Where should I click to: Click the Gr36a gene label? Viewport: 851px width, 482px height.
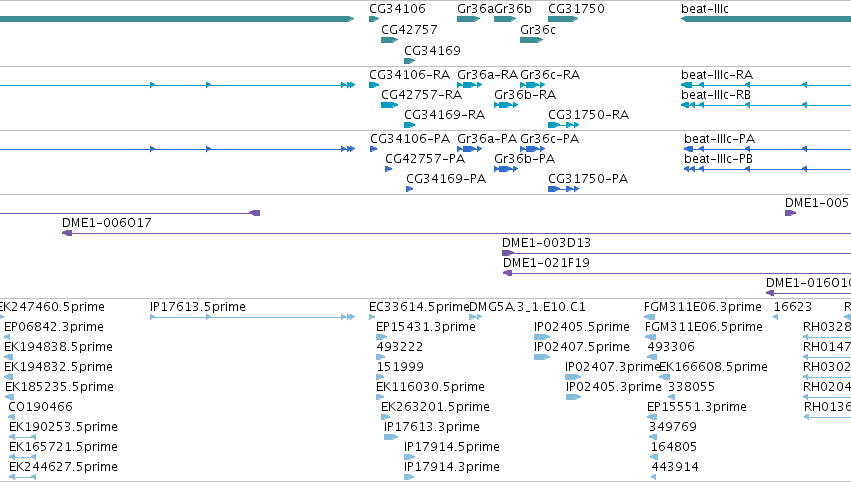[x=475, y=9]
